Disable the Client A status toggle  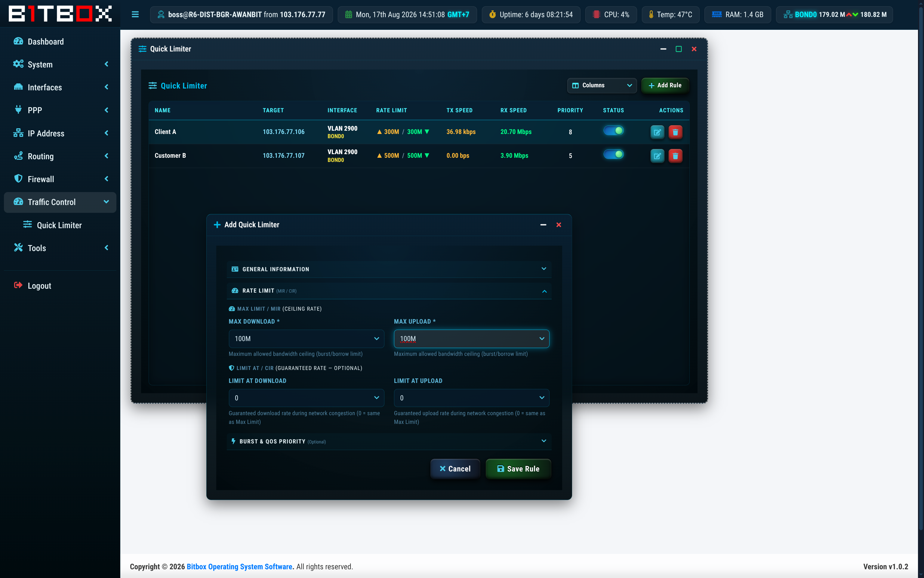[x=613, y=131]
